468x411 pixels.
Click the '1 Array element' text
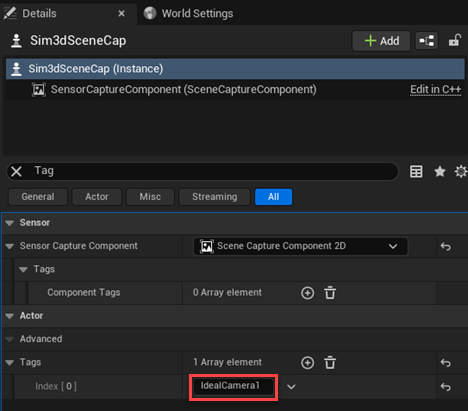[x=228, y=362]
